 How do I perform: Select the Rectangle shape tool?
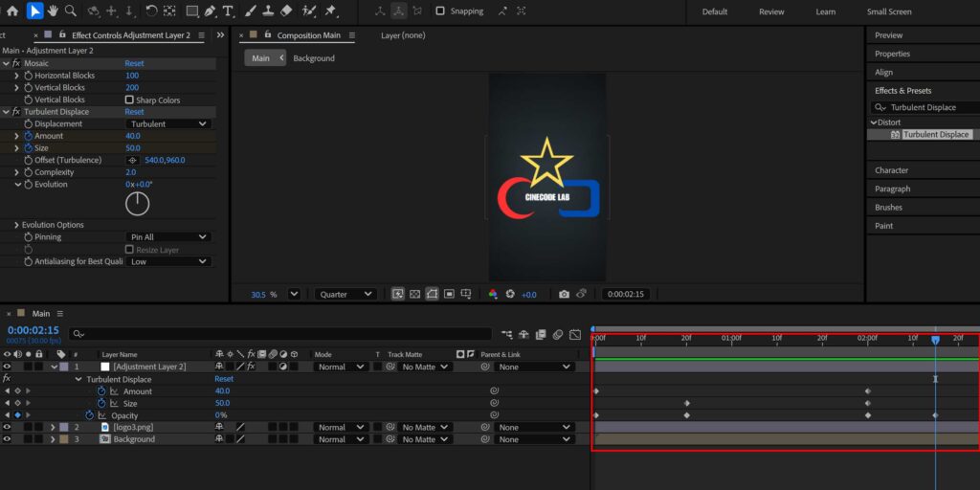(192, 11)
